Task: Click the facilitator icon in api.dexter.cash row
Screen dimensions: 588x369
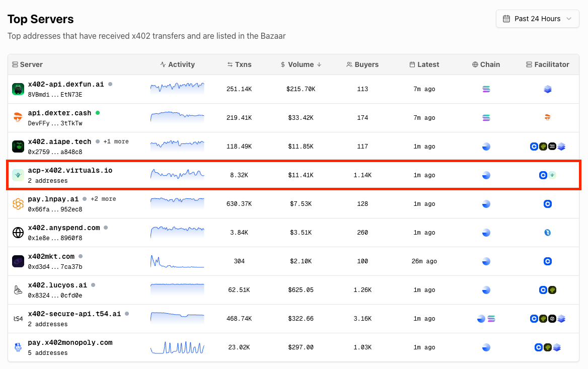Action: point(548,118)
